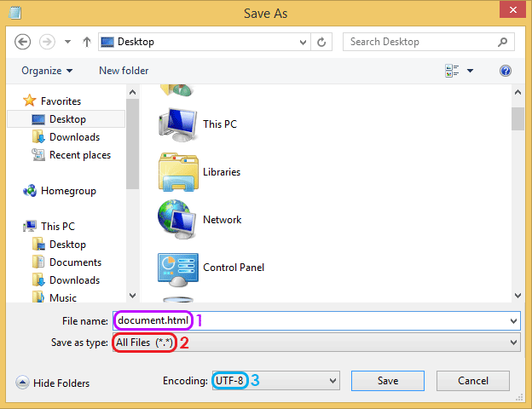
Task: Expand the view options dropdown arrow
Action: tap(470, 71)
